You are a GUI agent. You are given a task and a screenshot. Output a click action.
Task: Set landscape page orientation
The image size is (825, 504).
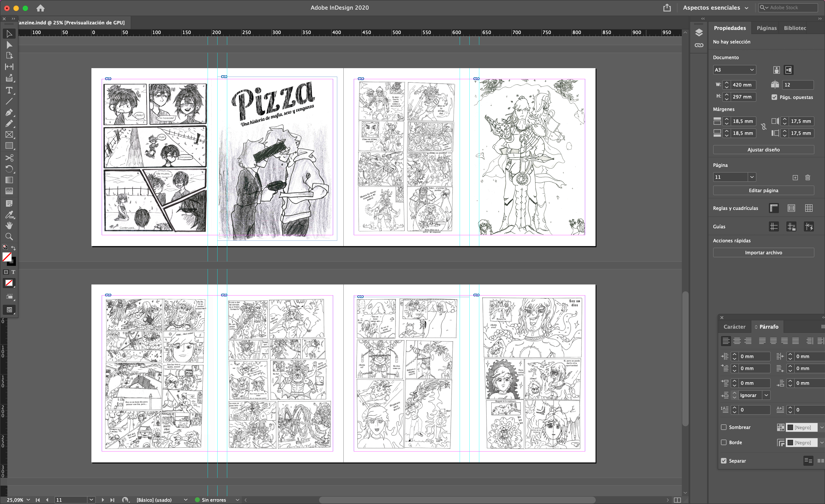point(788,70)
